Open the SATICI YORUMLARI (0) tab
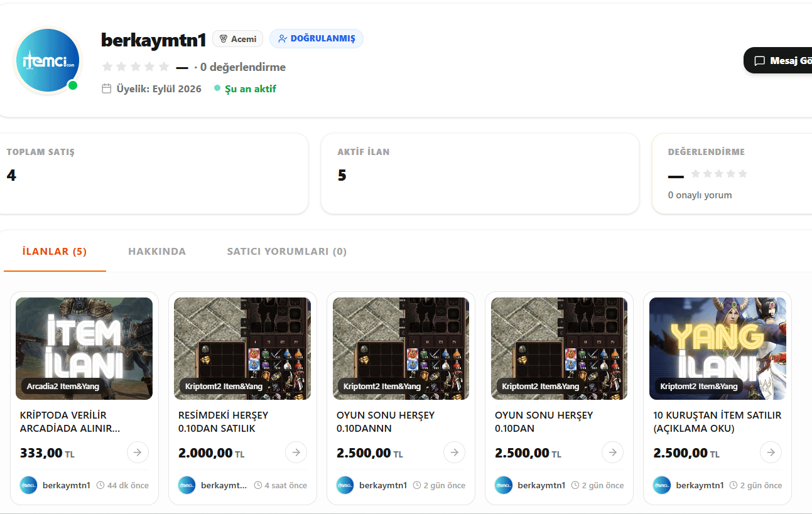The width and height of the screenshot is (812, 514). tap(287, 252)
